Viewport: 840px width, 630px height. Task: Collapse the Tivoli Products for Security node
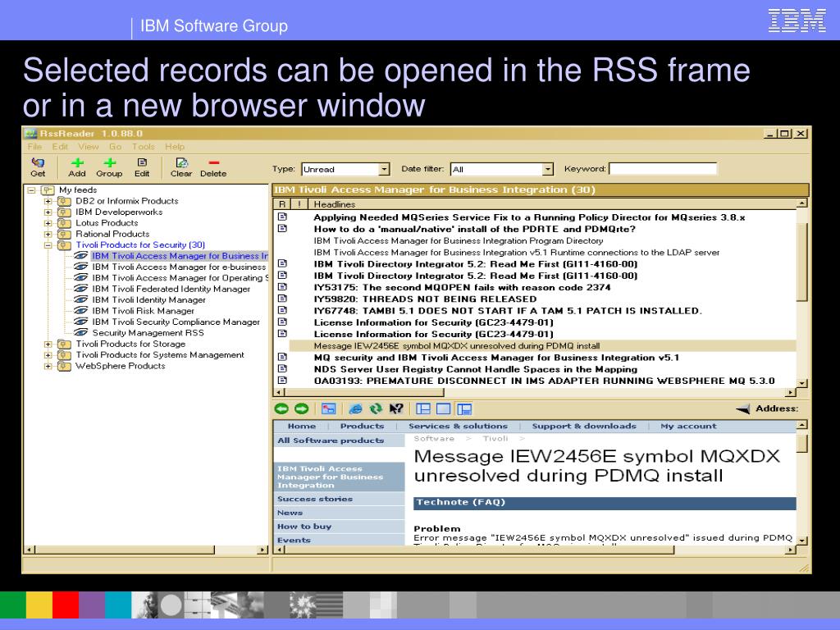pyautogui.click(x=48, y=244)
